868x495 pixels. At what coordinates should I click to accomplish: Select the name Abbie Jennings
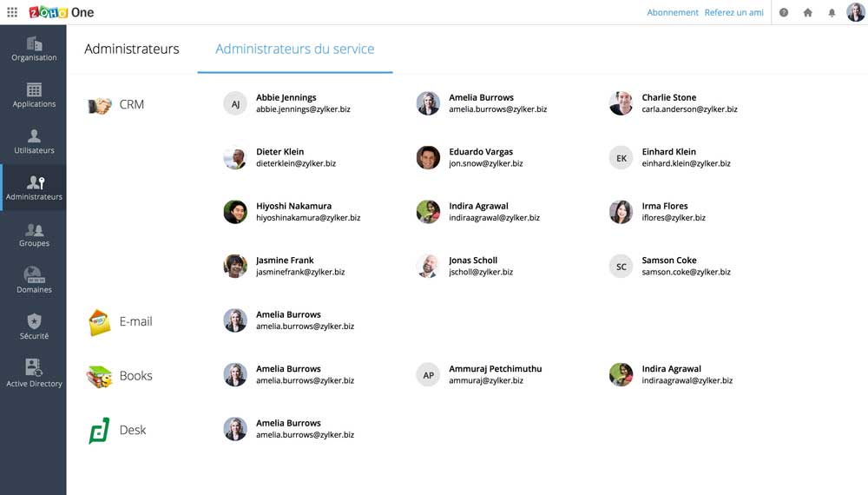(x=286, y=97)
